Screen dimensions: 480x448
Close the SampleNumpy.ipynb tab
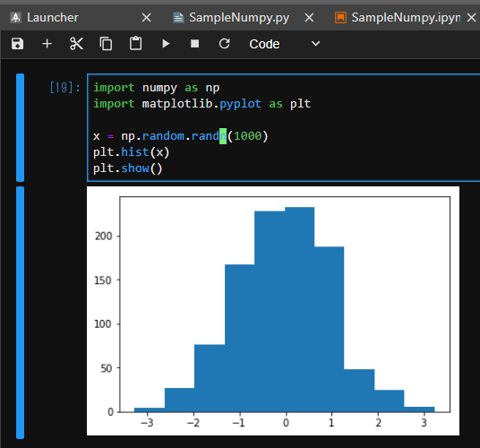(x=471, y=18)
